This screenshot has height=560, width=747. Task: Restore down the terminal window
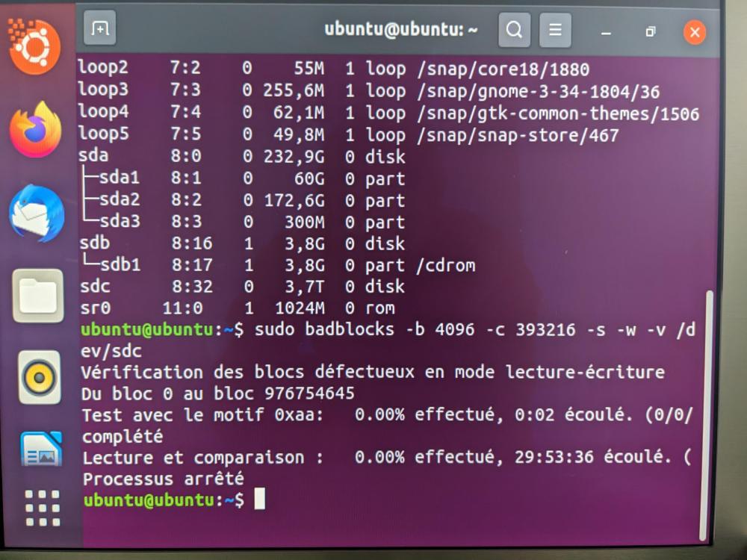(650, 32)
